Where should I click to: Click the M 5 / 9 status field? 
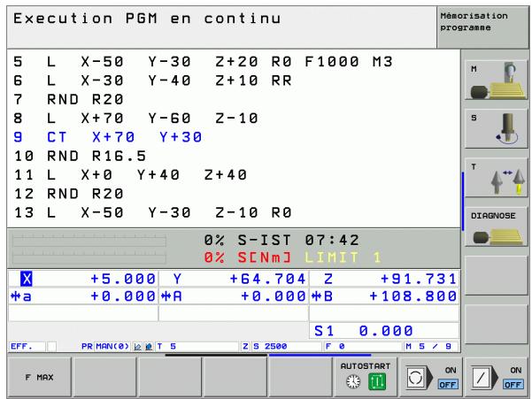coord(428,347)
